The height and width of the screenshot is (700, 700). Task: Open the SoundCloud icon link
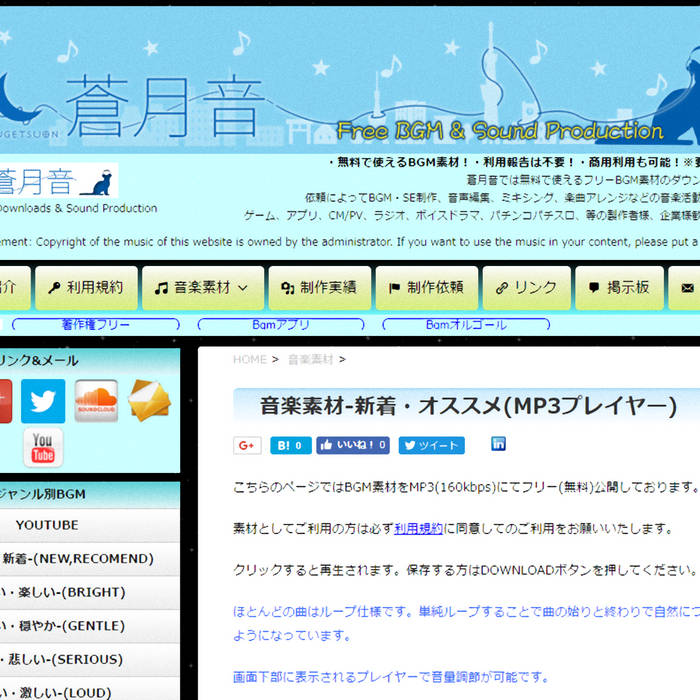pyautogui.click(x=96, y=401)
